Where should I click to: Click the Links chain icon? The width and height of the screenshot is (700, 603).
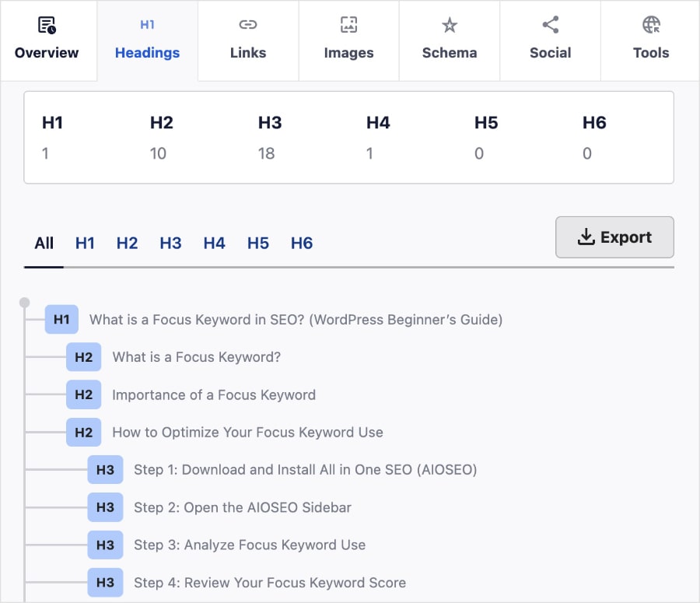coord(248,25)
